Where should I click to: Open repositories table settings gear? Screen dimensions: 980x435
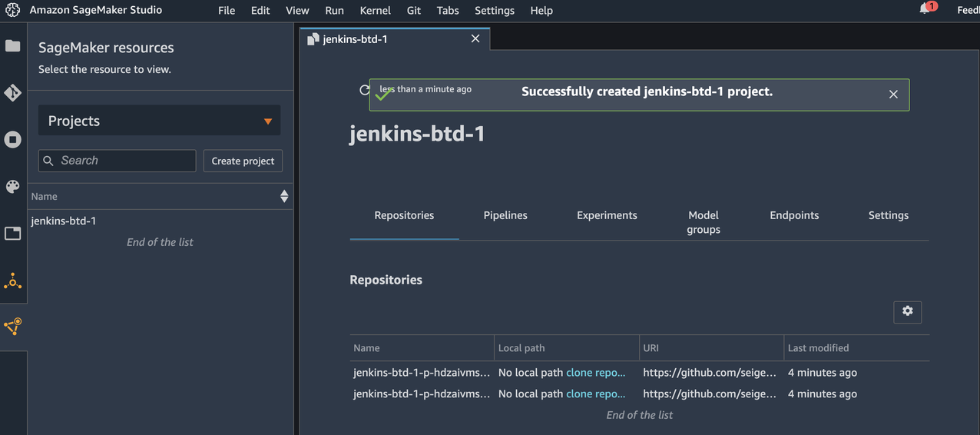click(x=908, y=311)
